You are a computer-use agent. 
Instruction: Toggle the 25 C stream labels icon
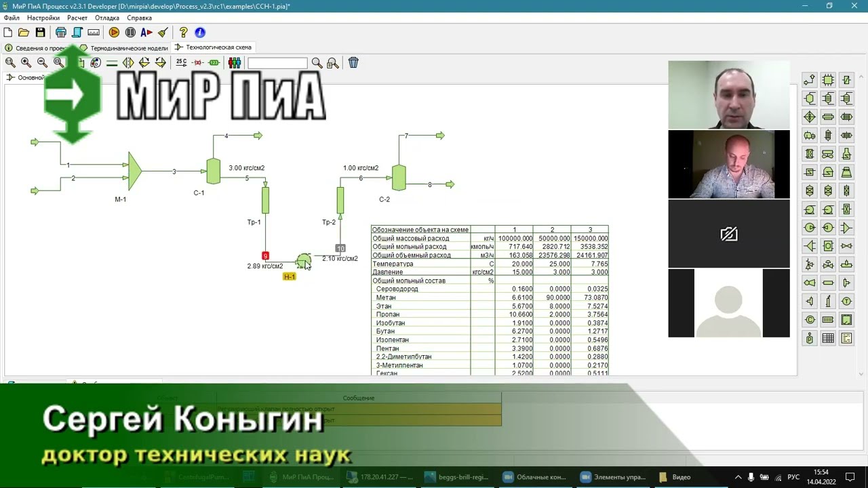coord(181,62)
